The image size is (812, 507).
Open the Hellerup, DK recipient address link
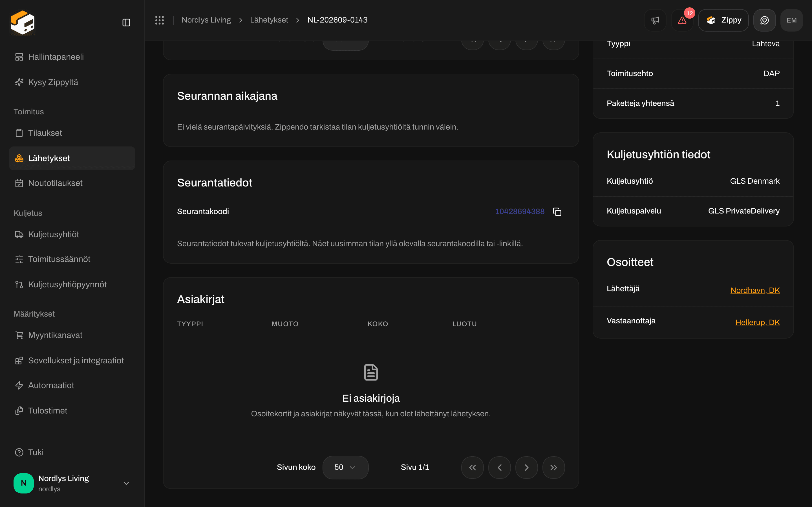(x=757, y=322)
